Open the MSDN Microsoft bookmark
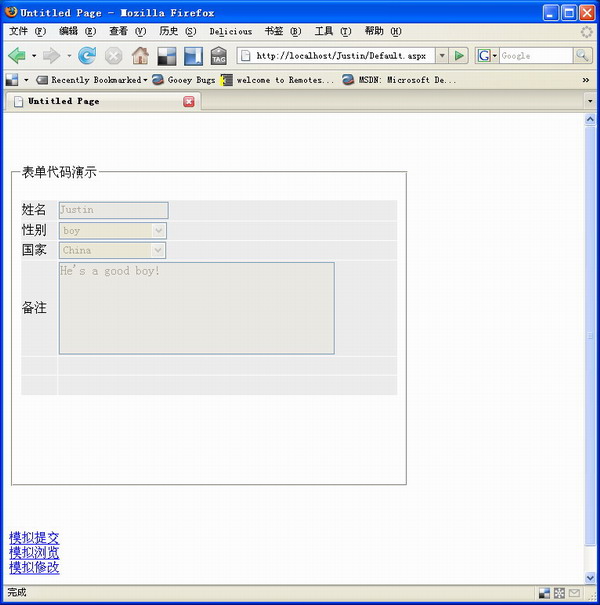600x605 pixels. [x=400, y=80]
